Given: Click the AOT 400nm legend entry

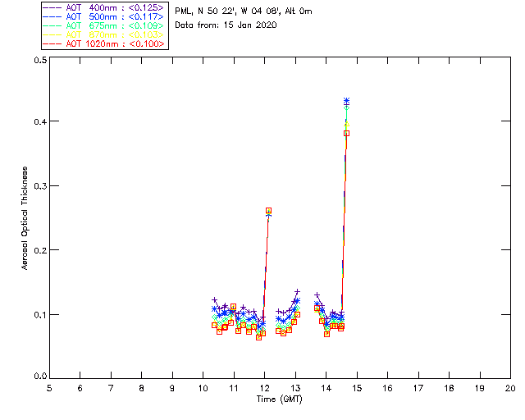Looking at the screenshot, I should click(x=104, y=7).
